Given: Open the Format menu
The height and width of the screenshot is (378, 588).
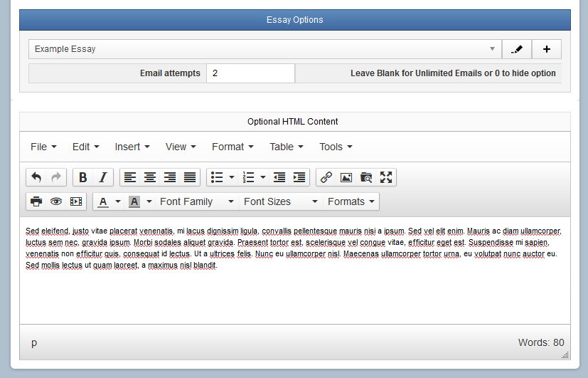Looking at the screenshot, I should [232, 147].
